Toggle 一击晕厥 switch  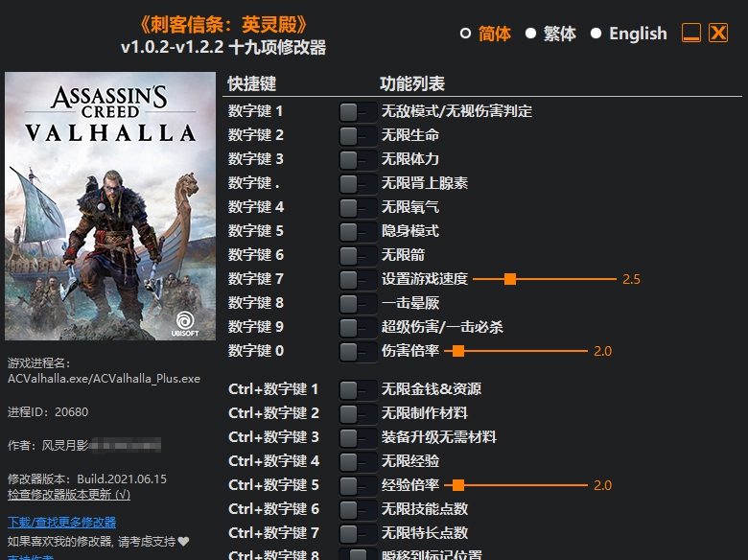point(358,303)
